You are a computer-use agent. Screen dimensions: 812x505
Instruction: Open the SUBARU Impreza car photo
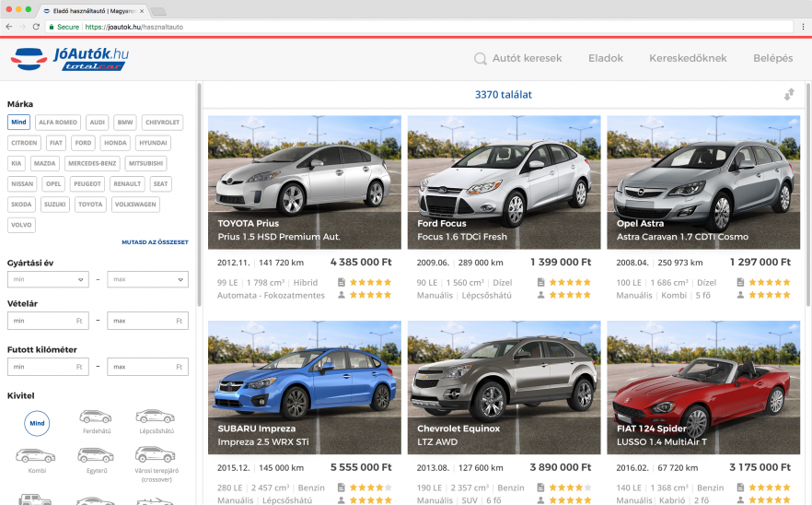coord(304,387)
